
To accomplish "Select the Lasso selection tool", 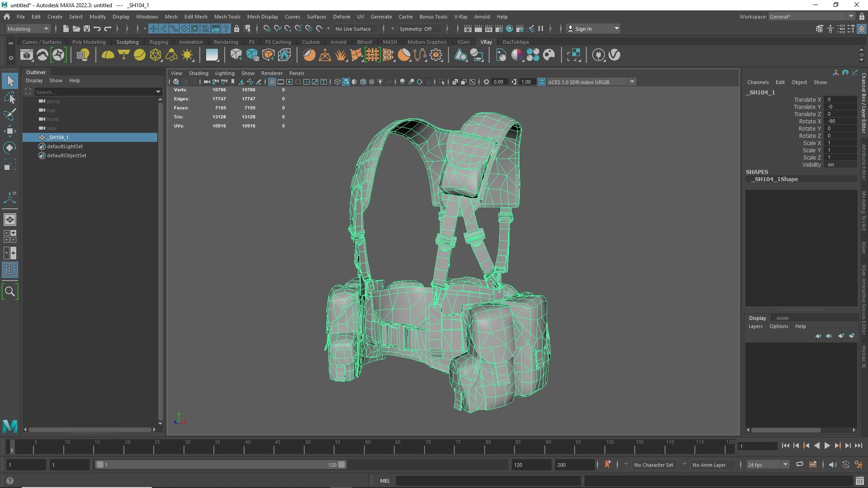I will (9, 98).
